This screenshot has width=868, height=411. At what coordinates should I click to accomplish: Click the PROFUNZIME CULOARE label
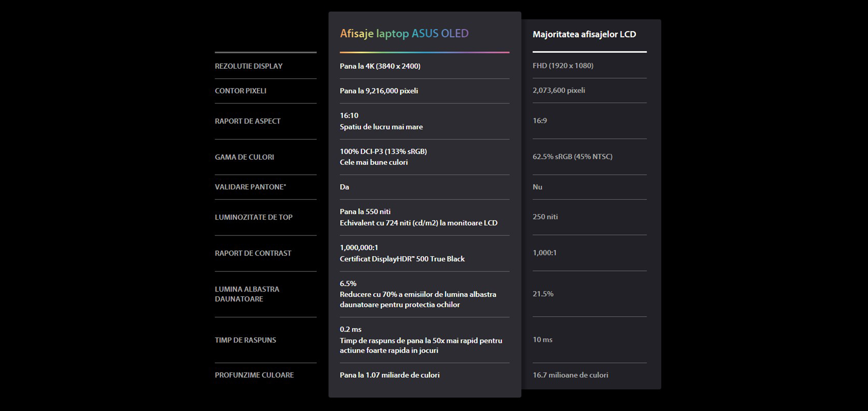click(x=254, y=375)
